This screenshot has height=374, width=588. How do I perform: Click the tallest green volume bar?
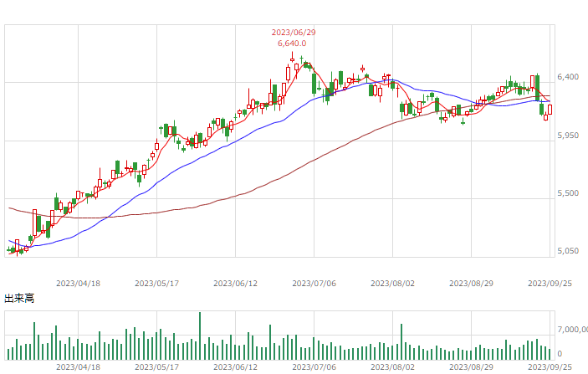[x=200, y=336]
